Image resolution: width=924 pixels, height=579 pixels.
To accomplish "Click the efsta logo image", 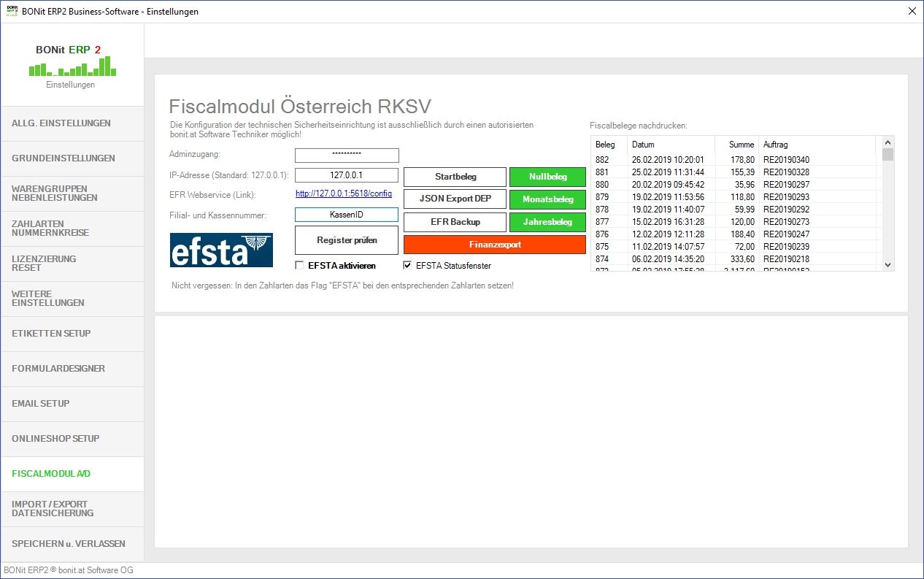I will (221, 250).
